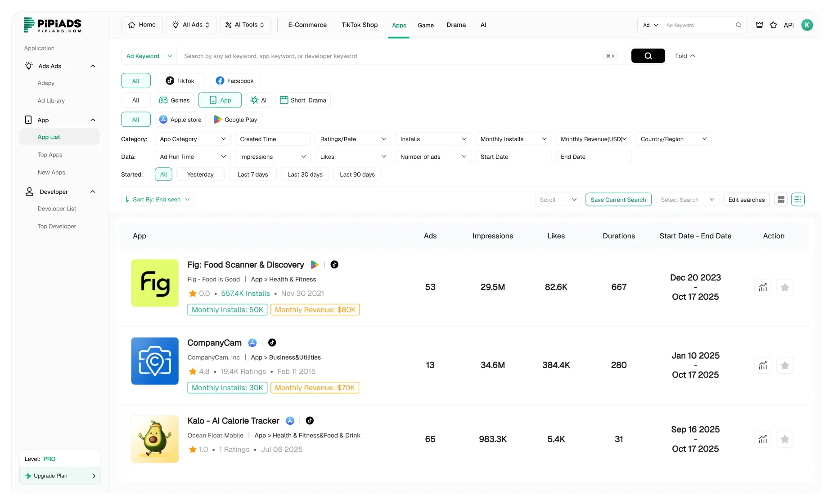Click the PiPiADS logo
The image size is (833, 504).
pos(53,25)
